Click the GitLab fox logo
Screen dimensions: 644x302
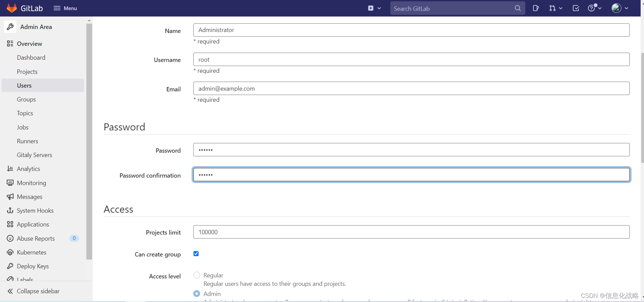coord(12,8)
